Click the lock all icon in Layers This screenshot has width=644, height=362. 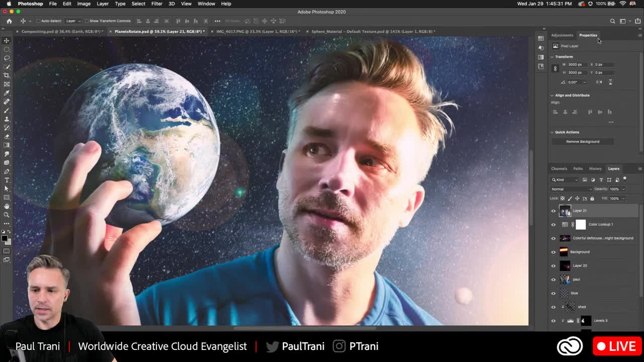click(x=592, y=198)
